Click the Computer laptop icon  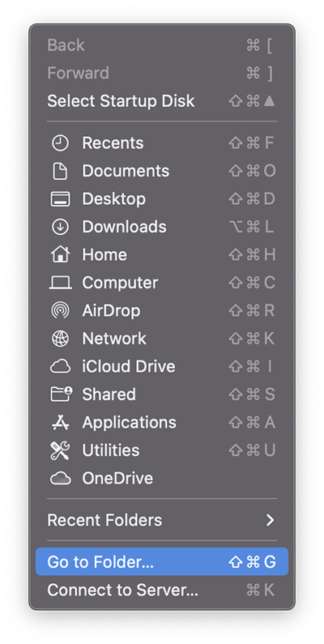coord(61,283)
